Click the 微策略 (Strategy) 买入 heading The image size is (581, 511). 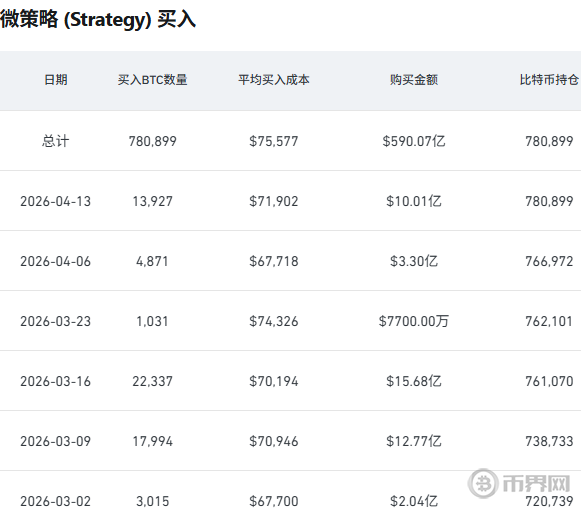98,19
